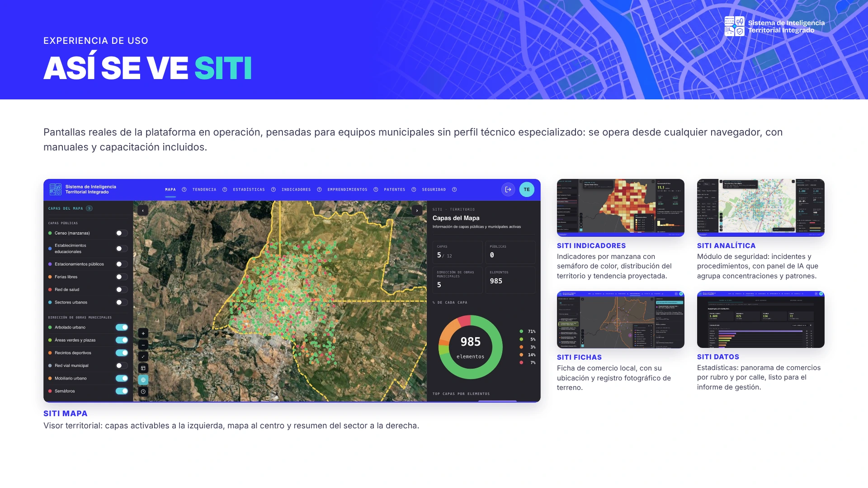The width and height of the screenshot is (868, 488).
Task: Enable the Estacionamientos públicos layer
Action: (122, 264)
